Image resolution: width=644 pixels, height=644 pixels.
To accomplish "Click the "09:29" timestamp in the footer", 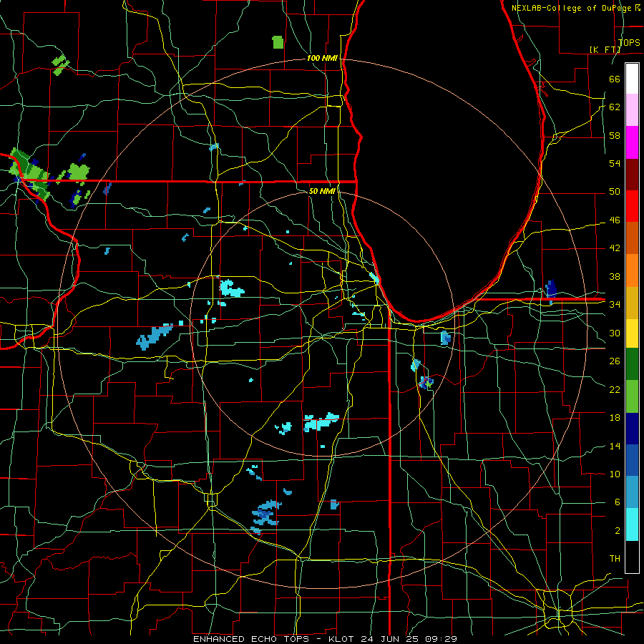I will click(x=441, y=639).
